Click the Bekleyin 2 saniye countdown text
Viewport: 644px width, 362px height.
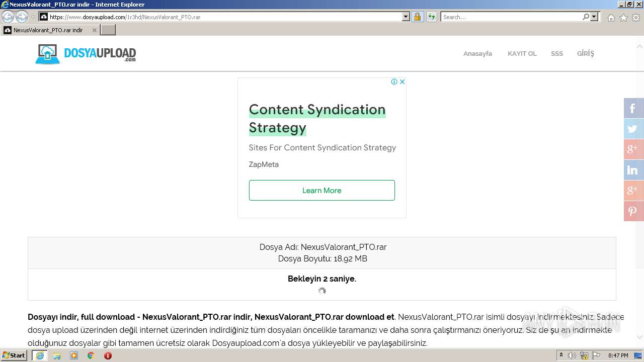pos(322,279)
